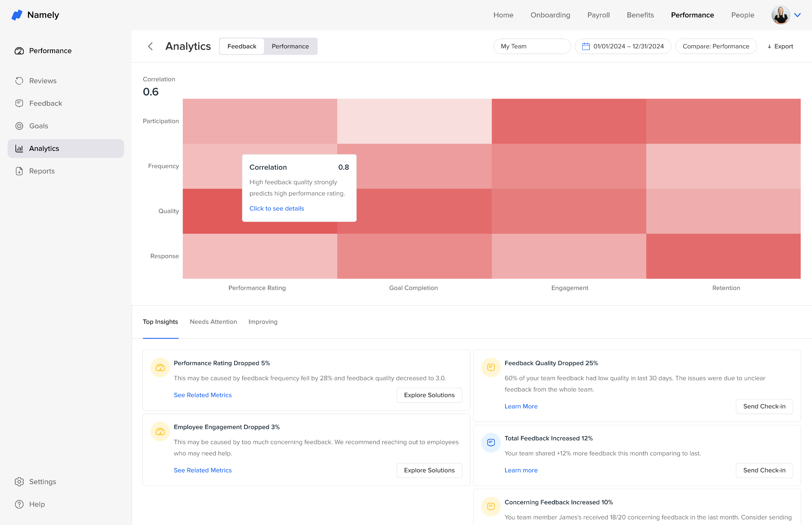The image size is (812, 525).
Task: Open the Payroll top navigation item
Action: (598, 15)
